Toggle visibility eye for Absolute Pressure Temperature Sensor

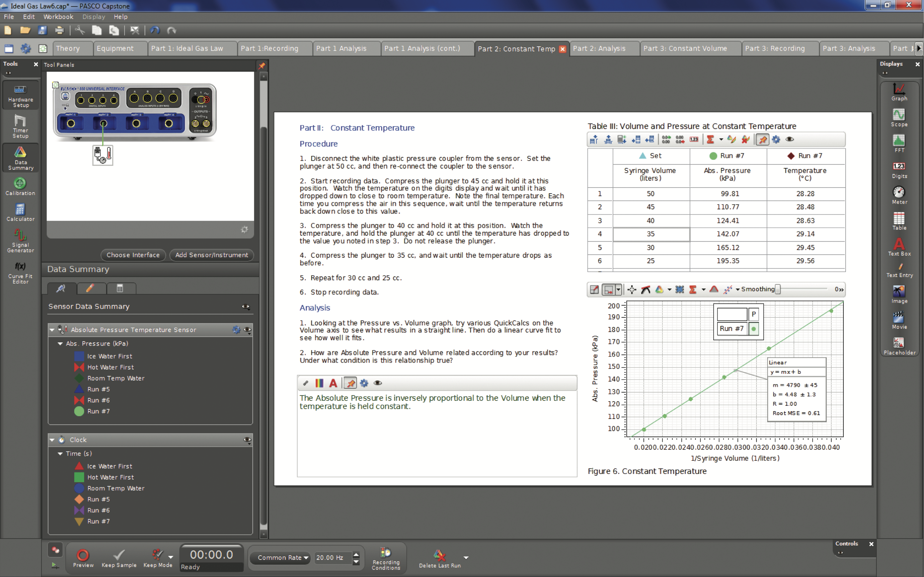[x=247, y=330]
